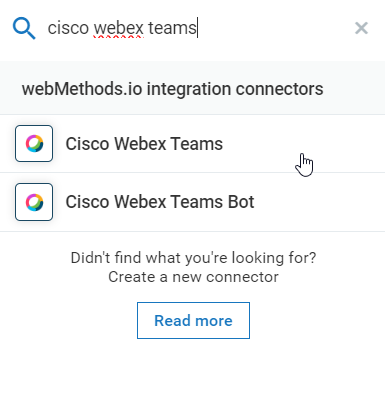The width and height of the screenshot is (385, 398).
Task: Select the Cisco Webex Teams connector icon
Action: [x=34, y=144]
